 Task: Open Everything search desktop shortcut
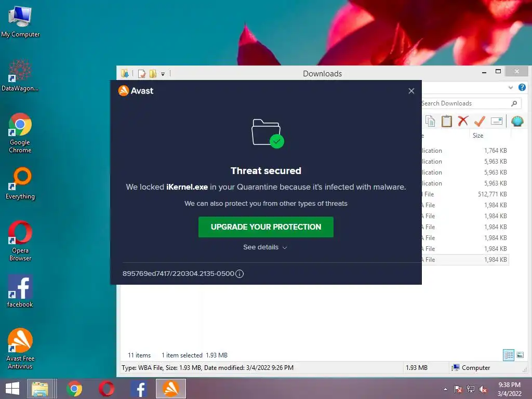coord(20,183)
